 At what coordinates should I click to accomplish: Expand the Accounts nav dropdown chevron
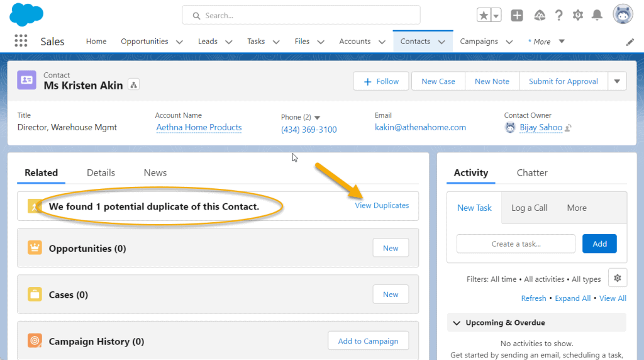[x=382, y=42]
